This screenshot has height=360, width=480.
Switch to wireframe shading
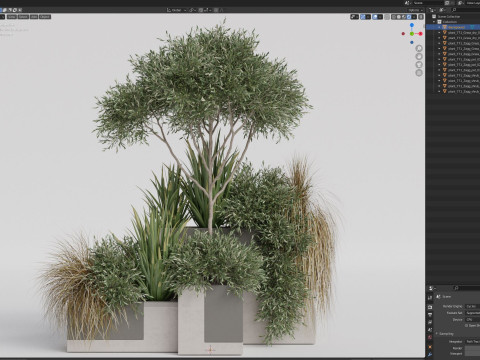point(394,17)
